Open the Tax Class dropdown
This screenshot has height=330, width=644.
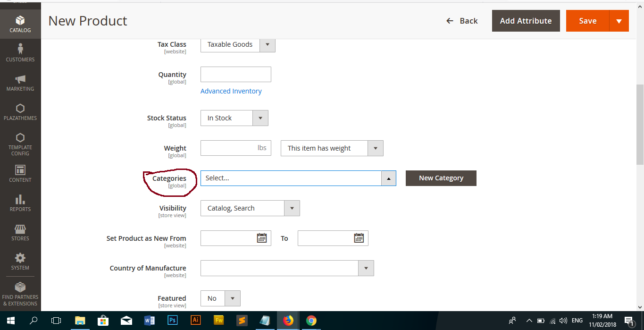(267, 44)
